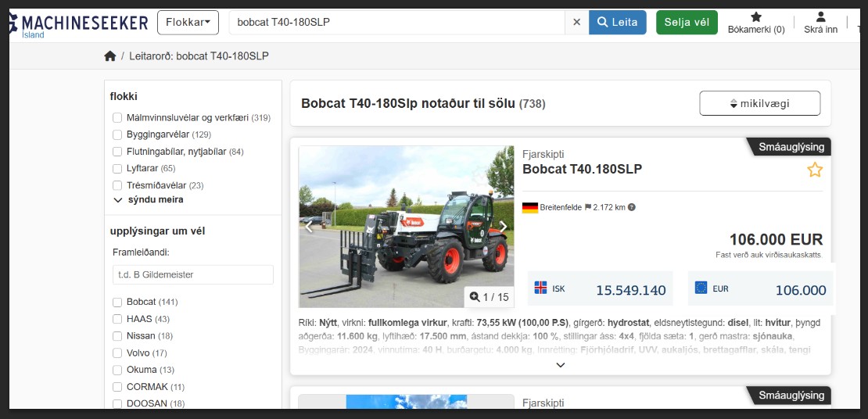Click the EU flag EUR price box

(x=761, y=288)
